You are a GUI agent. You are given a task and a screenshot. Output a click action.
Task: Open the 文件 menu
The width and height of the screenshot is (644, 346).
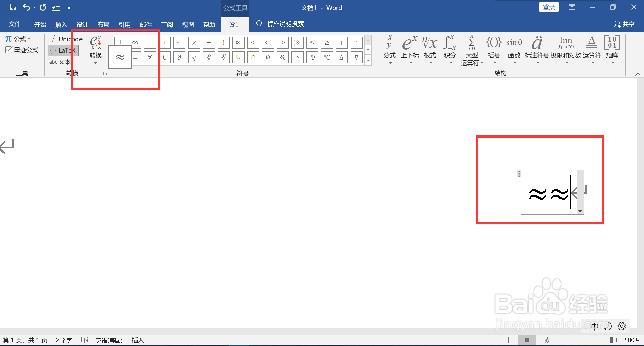pos(15,24)
